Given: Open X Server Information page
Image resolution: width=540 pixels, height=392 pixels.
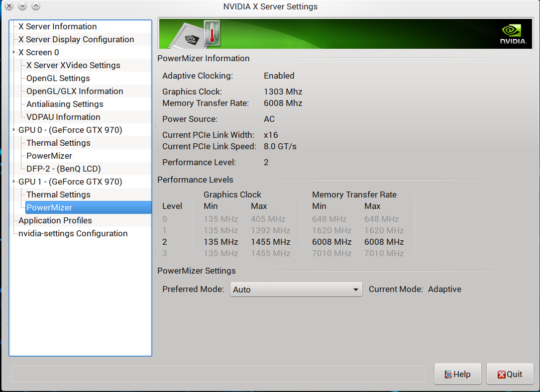Looking at the screenshot, I should 58,26.
